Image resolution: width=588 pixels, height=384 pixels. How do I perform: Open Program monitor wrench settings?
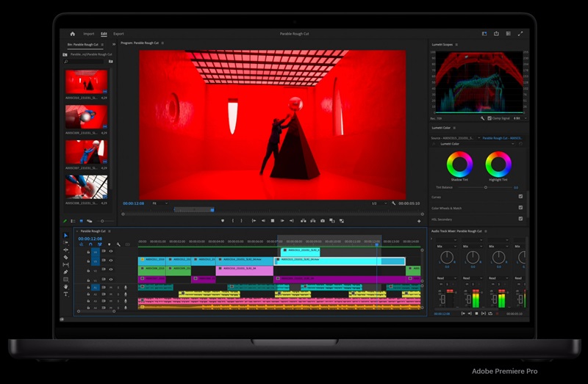point(393,203)
